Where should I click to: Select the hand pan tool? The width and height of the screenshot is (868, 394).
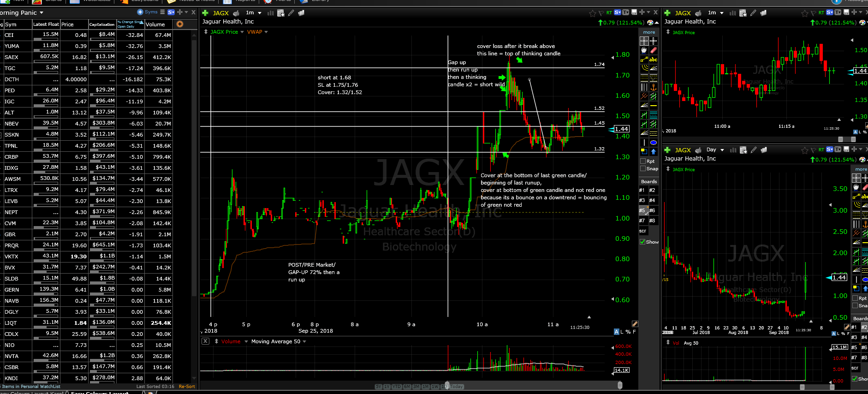(x=644, y=50)
